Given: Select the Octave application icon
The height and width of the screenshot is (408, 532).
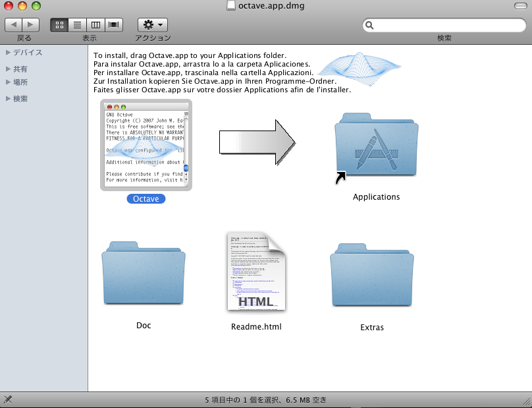Looking at the screenshot, I should (x=146, y=145).
